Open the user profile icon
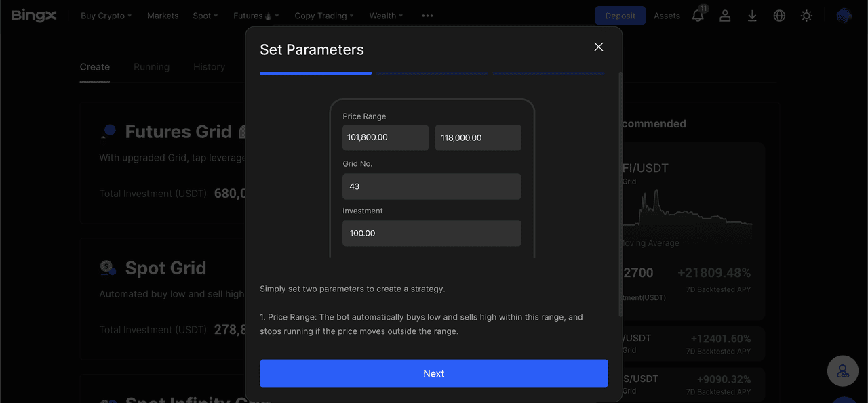Screen dimensions: 868x403 [x=725, y=16]
